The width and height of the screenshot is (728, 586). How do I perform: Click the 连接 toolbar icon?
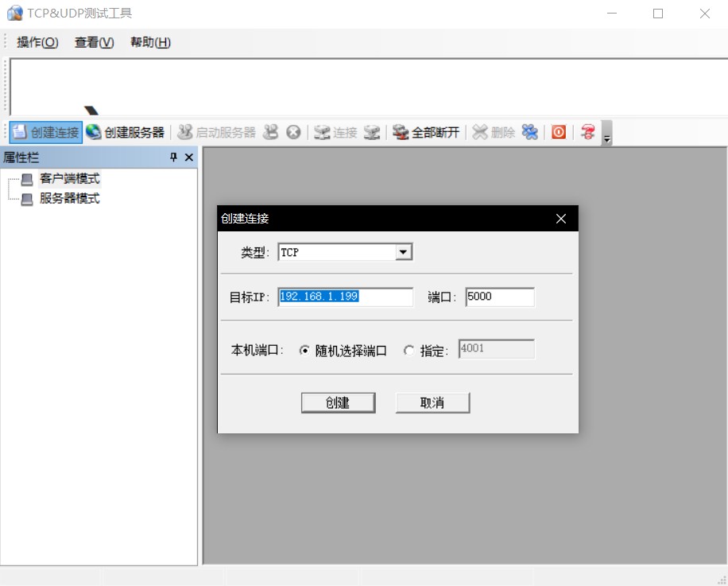click(322, 132)
